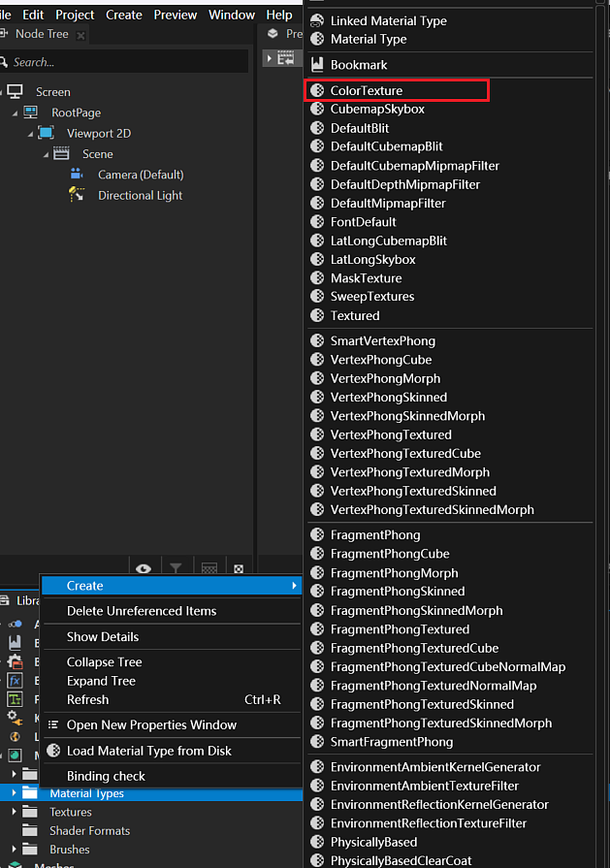Expand the arrow in the Preview toolbar
Viewport: 610px width, 868px height.
click(270, 58)
